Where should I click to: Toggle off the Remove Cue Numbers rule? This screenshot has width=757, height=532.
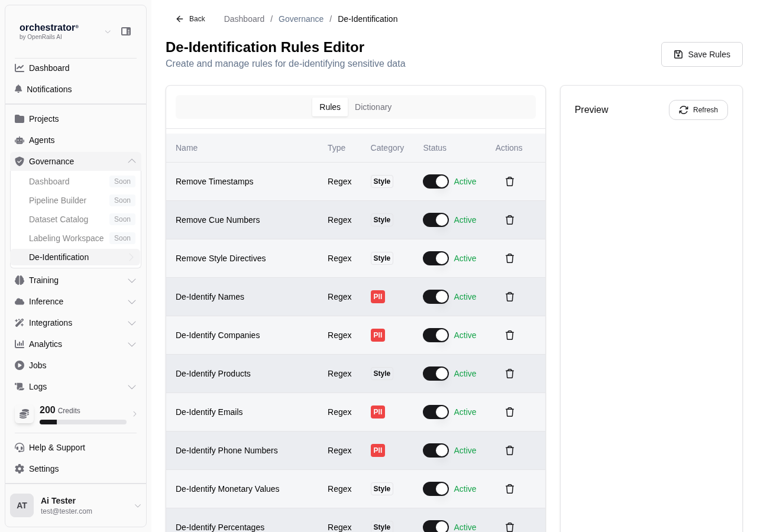pos(435,219)
